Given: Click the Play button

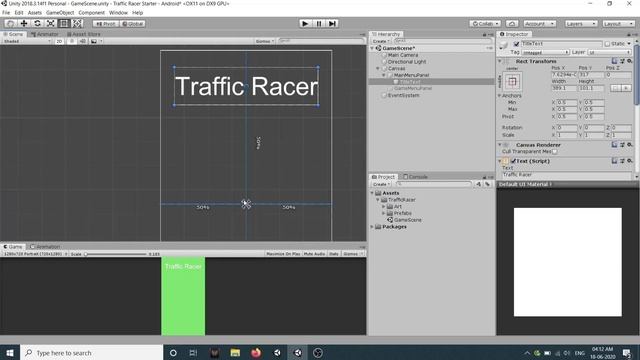Looking at the screenshot, I should click(x=305, y=24).
